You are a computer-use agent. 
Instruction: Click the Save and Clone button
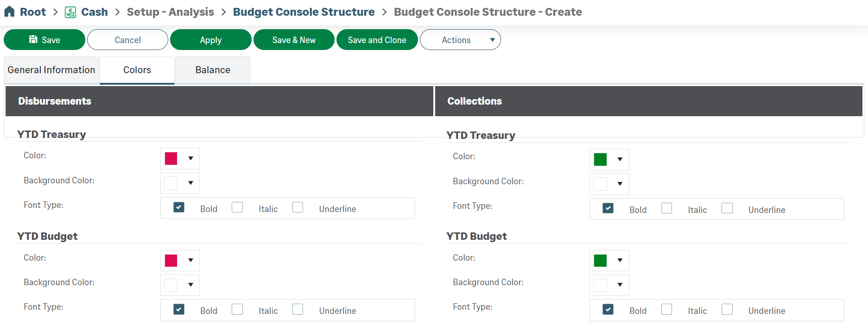click(377, 40)
